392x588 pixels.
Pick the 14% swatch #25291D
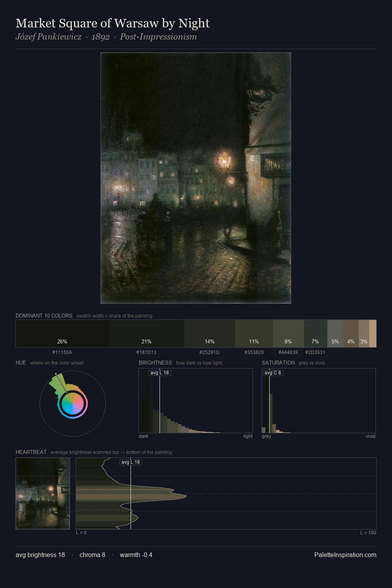(x=210, y=334)
